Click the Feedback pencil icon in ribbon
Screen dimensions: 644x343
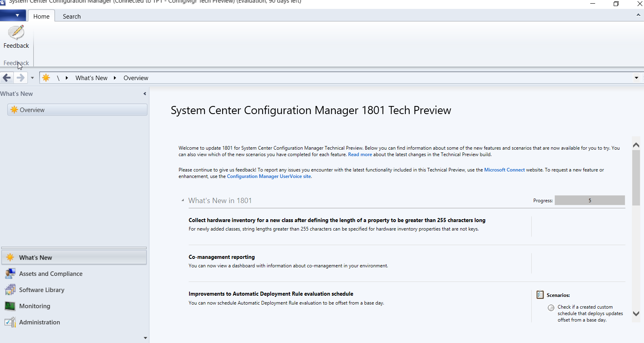point(16,32)
